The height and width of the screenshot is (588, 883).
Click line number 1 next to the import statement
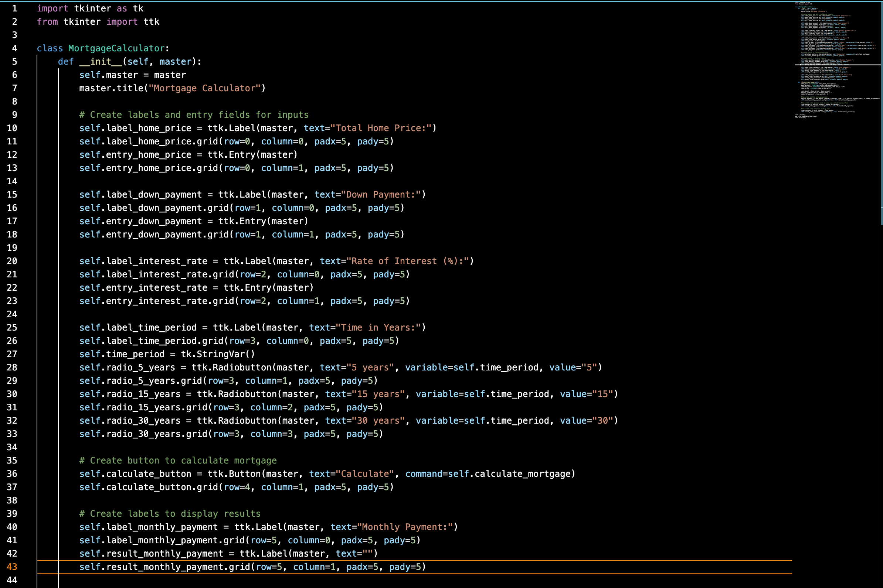tap(15, 8)
